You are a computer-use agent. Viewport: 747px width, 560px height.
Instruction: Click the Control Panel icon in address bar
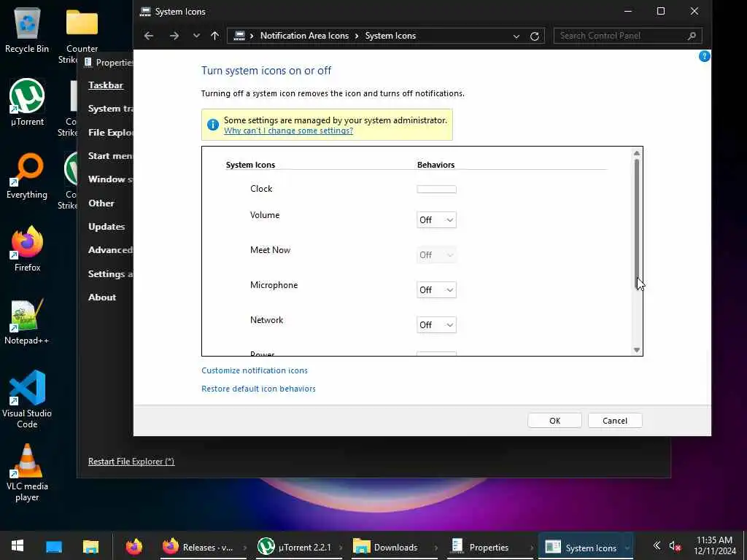[239, 36]
